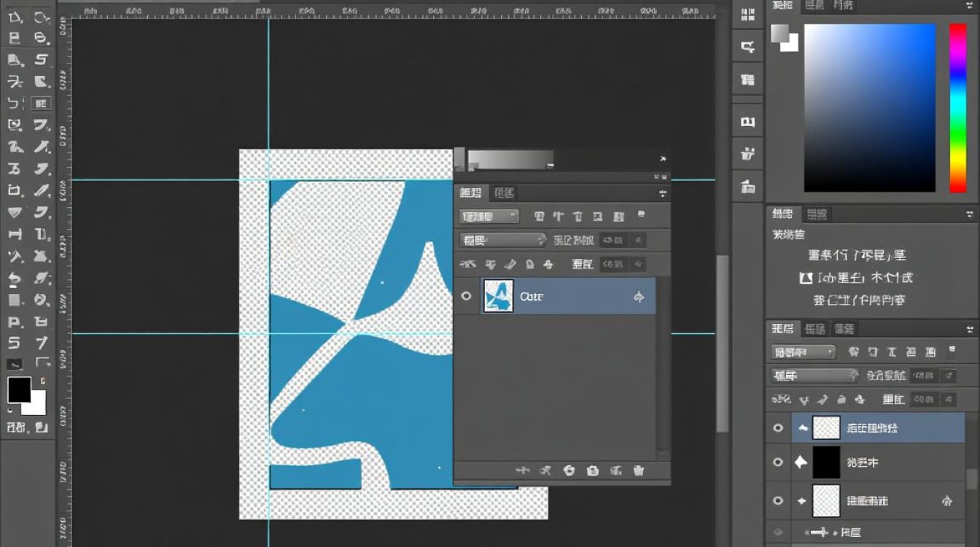Open filter-type dropdown in floating layers panel
The height and width of the screenshot is (547, 980).
(x=489, y=217)
